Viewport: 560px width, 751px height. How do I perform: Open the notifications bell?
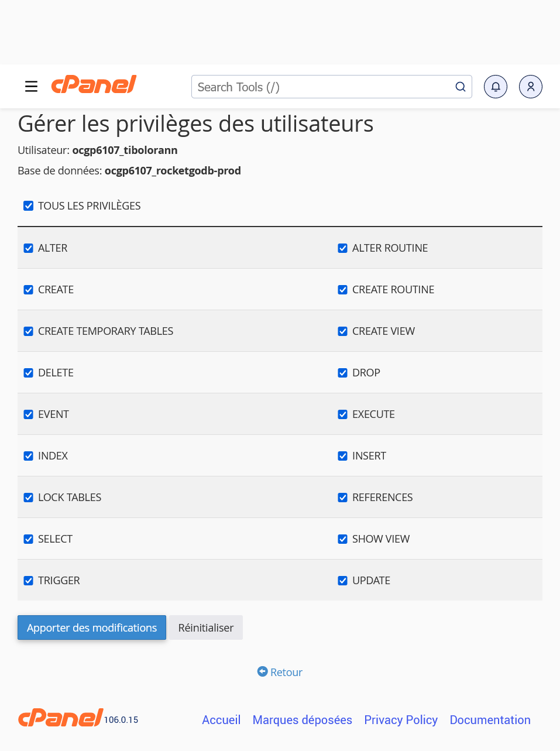pos(496,87)
